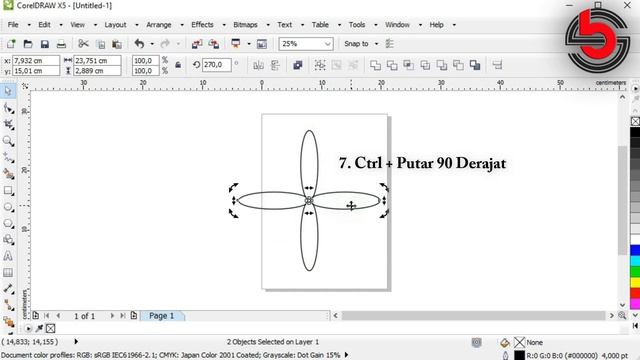This screenshot has width=640, height=360.
Task: Select the Rectangle tool
Action: point(9,191)
